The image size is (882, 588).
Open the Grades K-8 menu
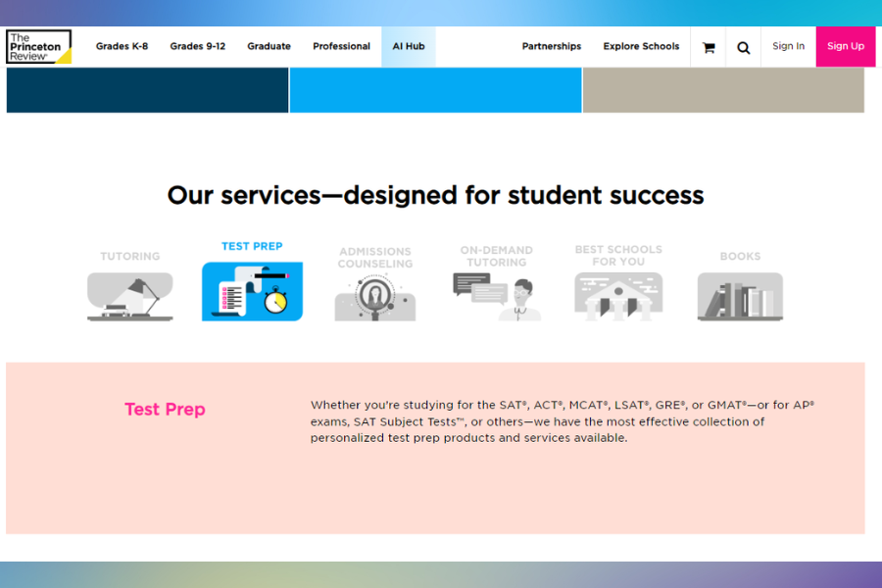click(122, 46)
